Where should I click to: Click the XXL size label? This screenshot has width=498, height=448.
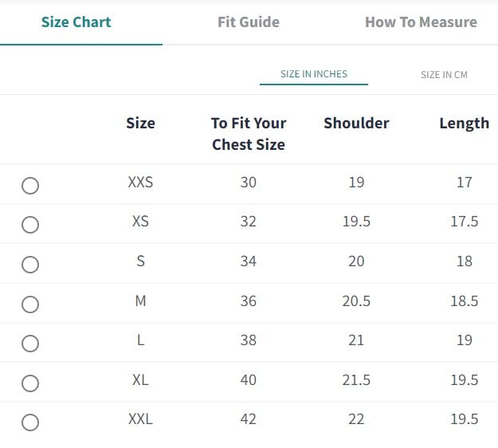coord(140,419)
